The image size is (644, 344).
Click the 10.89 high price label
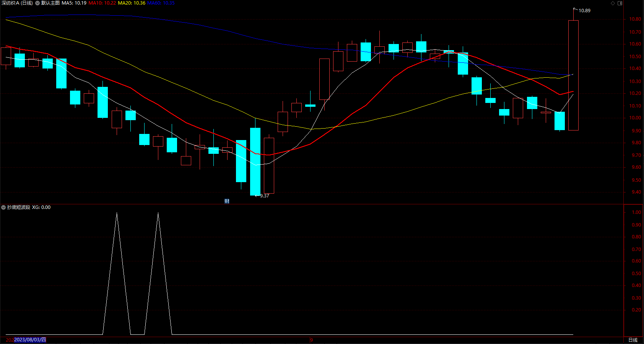[x=584, y=11]
